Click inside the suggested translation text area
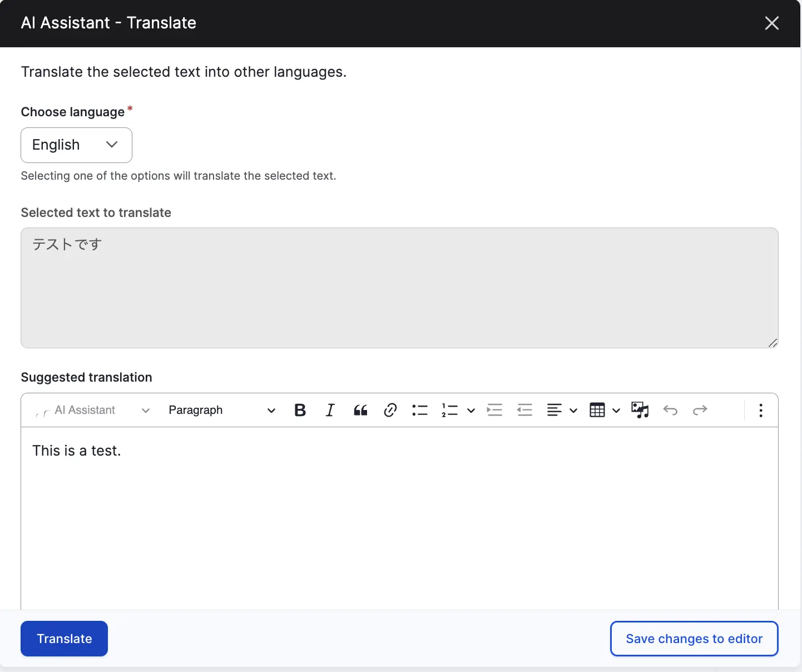The height and width of the screenshot is (672, 802). [399, 517]
